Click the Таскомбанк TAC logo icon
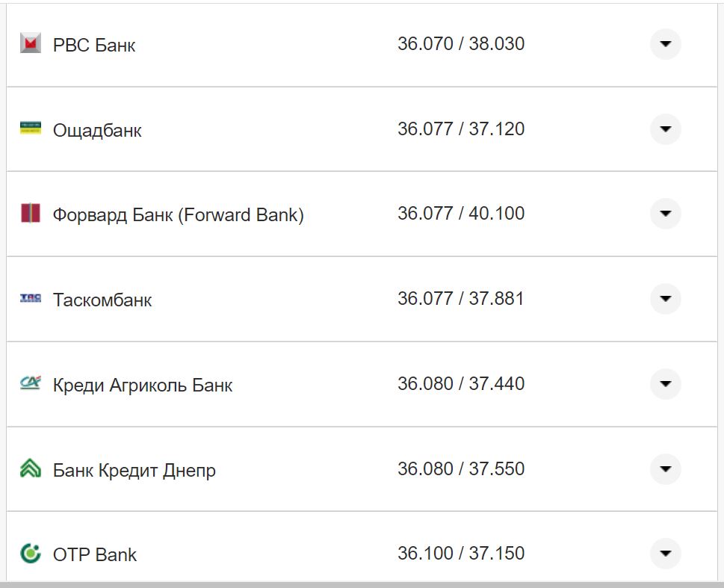This screenshot has width=724, height=588. pyautogui.click(x=30, y=299)
